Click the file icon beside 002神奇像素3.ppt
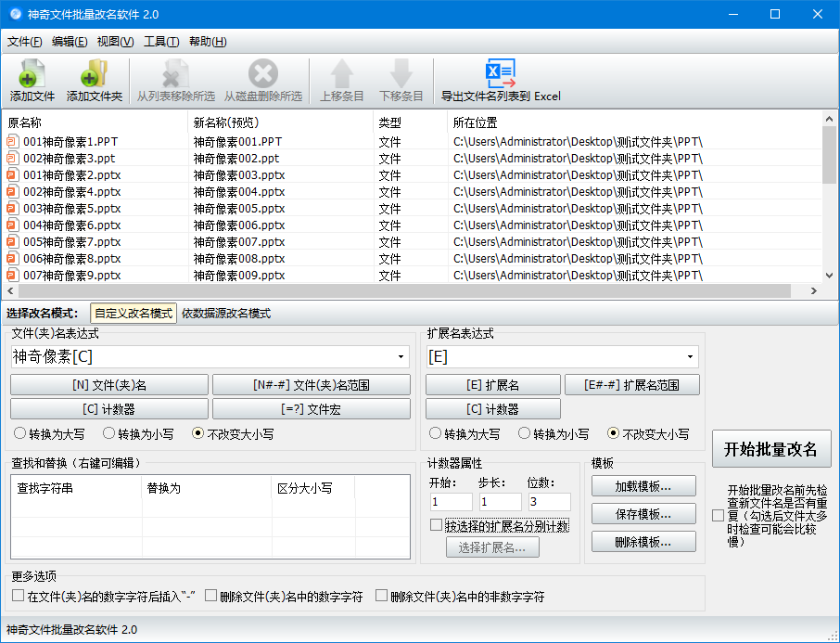The height and width of the screenshot is (643, 840). pyautogui.click(x=12, y=158)
